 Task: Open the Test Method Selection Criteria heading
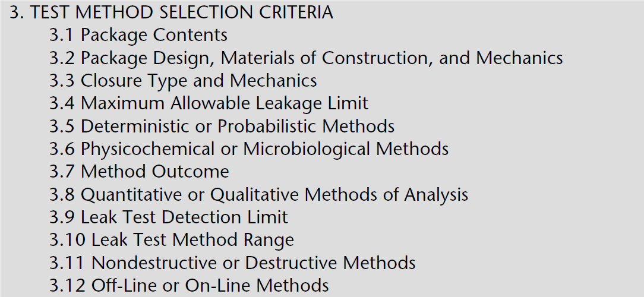point(171,12)
